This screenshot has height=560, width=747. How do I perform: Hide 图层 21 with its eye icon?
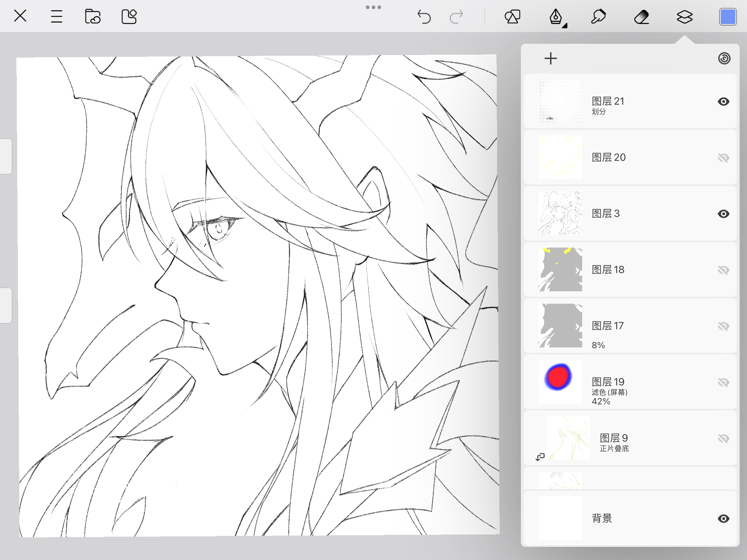(724, 101)
